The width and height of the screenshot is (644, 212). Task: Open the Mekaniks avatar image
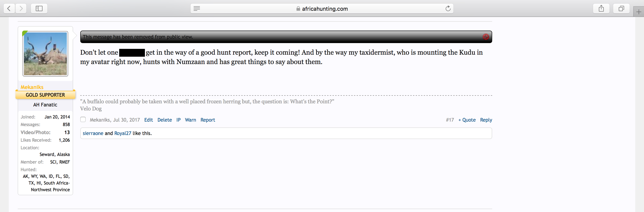pos(45,54)
